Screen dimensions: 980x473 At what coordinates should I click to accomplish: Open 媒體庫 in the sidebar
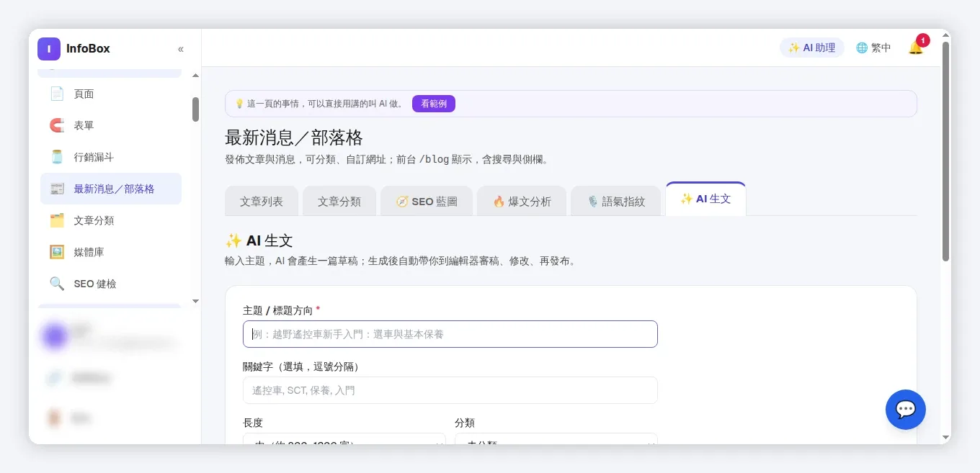point(111,252)
